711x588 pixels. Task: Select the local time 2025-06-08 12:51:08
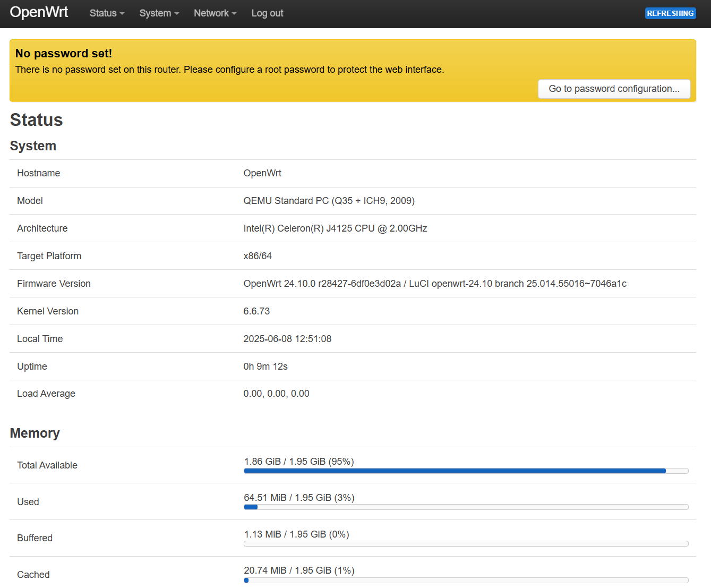click(287, 339)
